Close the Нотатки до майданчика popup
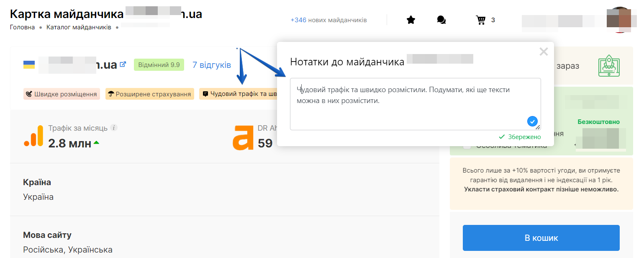 click(x=543, y=52)
